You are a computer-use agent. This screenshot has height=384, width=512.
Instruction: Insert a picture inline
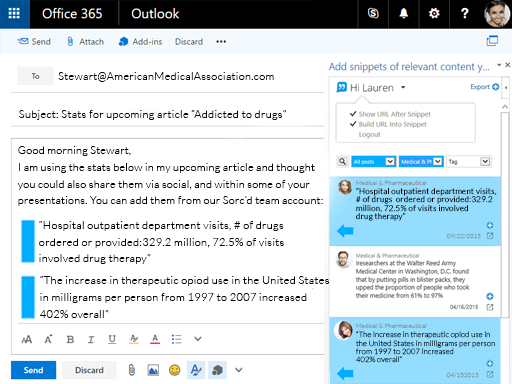point(153,370)
